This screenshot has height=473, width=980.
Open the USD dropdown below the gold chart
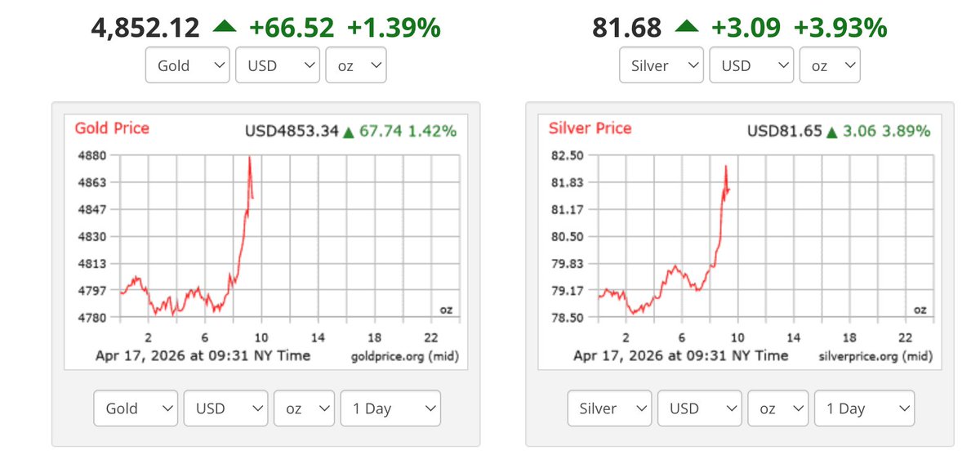[226, 408]
